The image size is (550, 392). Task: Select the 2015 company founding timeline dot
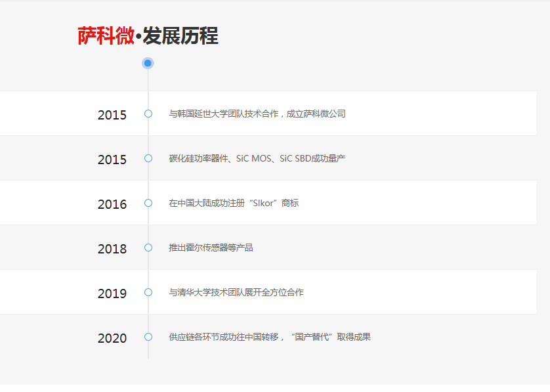click(147, 113)
